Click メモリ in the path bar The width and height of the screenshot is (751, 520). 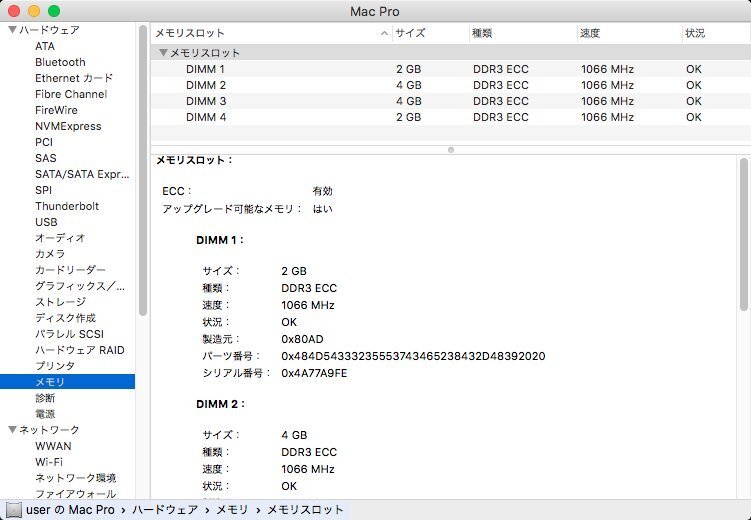pyautogui.click(x=232, y=510)
